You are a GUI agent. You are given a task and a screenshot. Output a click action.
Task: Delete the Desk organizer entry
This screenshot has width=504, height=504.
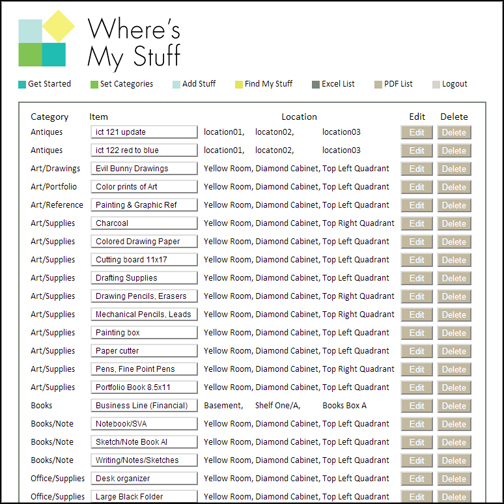click(454, 479)
